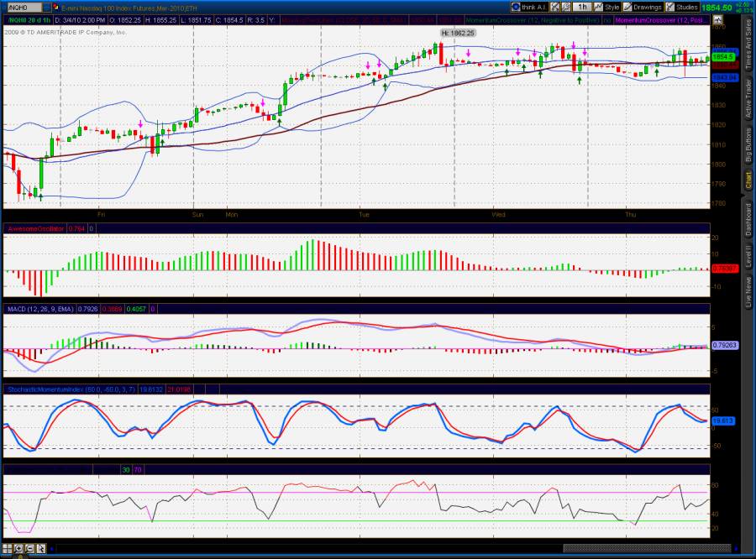The image size is (756, 559).
Task: Click the blue left scroll arrow
Action: (x=51, y=548)
